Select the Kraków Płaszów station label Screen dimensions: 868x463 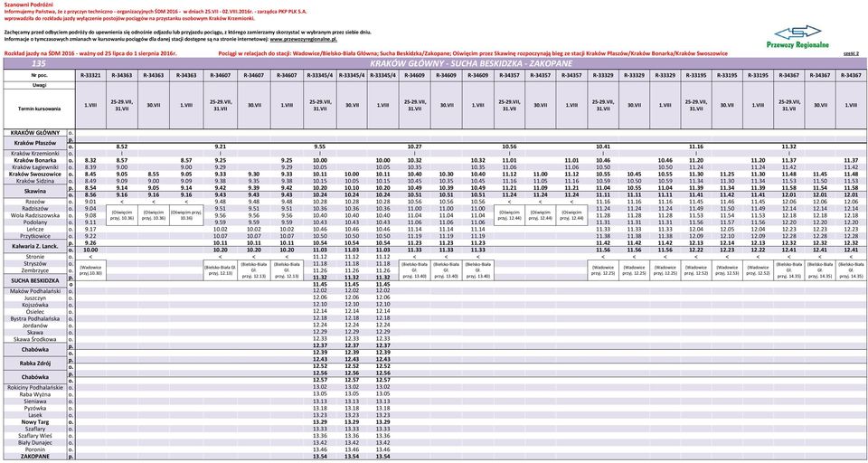(x=36, y=143)
